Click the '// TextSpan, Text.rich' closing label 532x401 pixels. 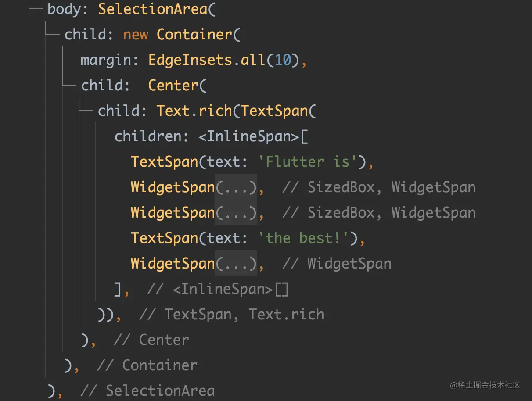pos(231,315)
